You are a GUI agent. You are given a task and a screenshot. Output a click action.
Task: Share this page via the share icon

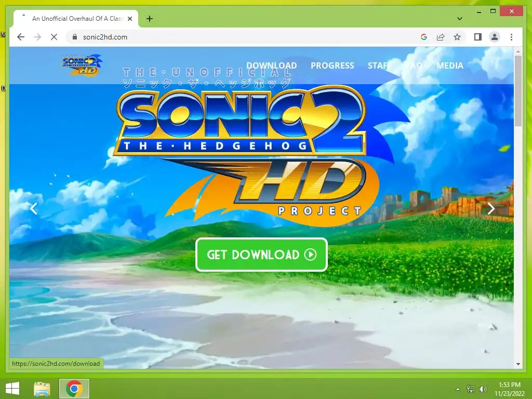[441, 37]
